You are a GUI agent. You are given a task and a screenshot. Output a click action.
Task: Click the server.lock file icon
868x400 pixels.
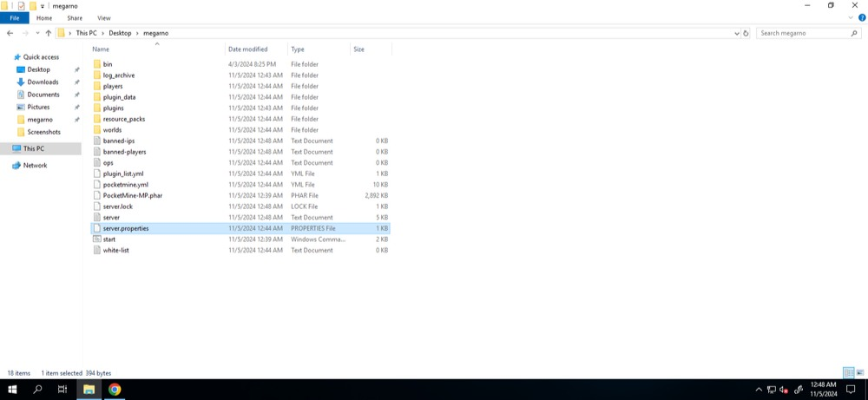tap(97, 207)
